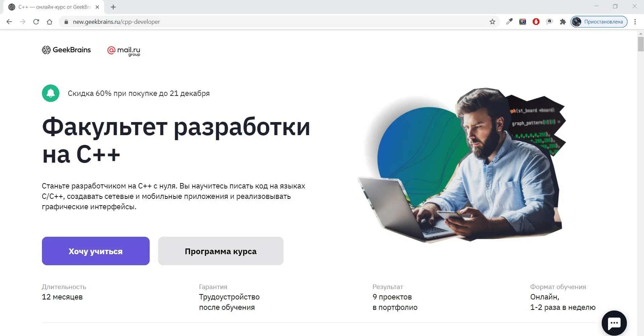Reload the current page

pos(36,22)
